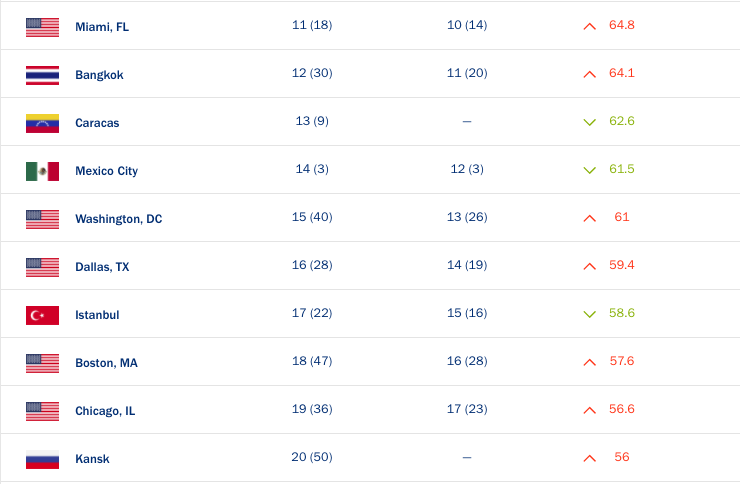Click the red up arrow in Kansk row
The image size is (740, 484).
pyautogui.click(x=590, y=458)
